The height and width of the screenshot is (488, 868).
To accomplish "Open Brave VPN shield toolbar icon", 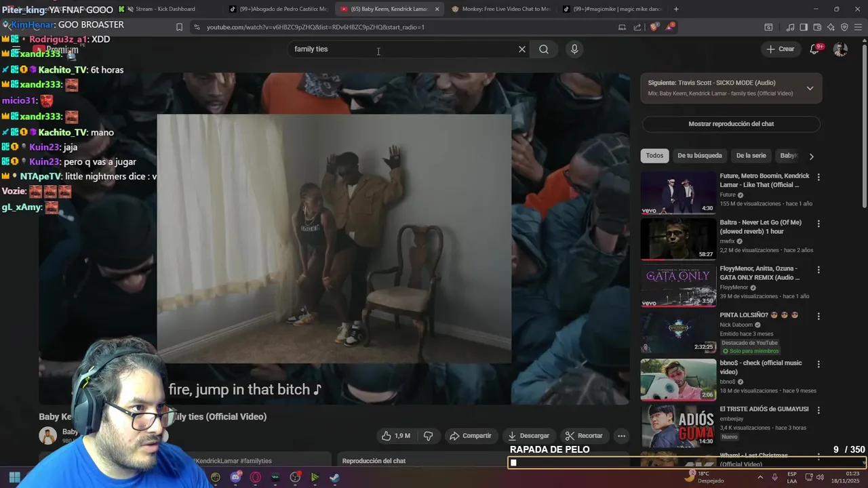I will click(x=844, y=27).
